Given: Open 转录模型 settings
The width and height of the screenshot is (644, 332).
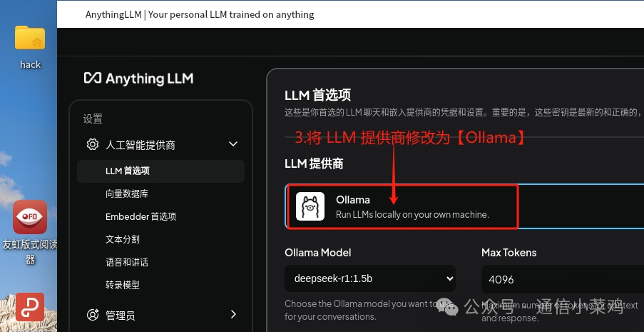Looking at the screenshot, I should point(123,285).
